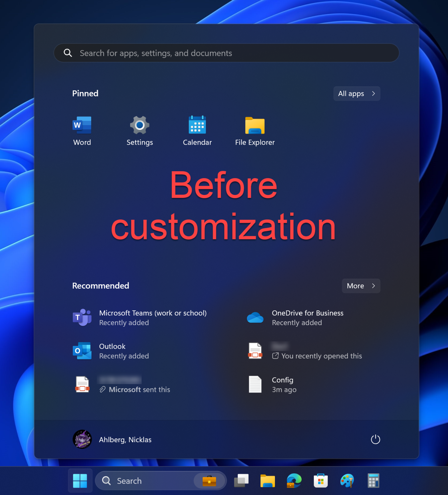Open the Start menu via the Windows button
Screen dimensions: 448x495
(x=80, y=480)
